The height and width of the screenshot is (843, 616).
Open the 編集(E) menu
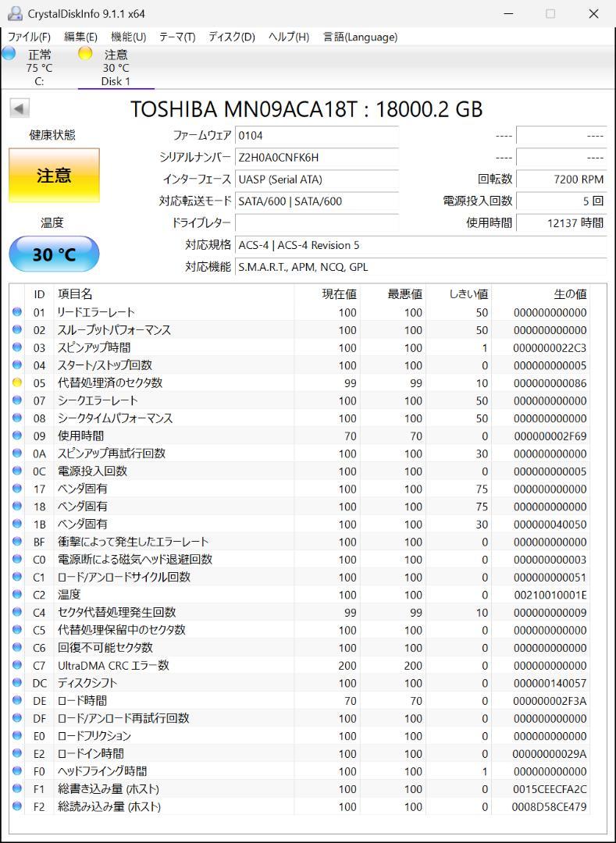pos(80,37)
